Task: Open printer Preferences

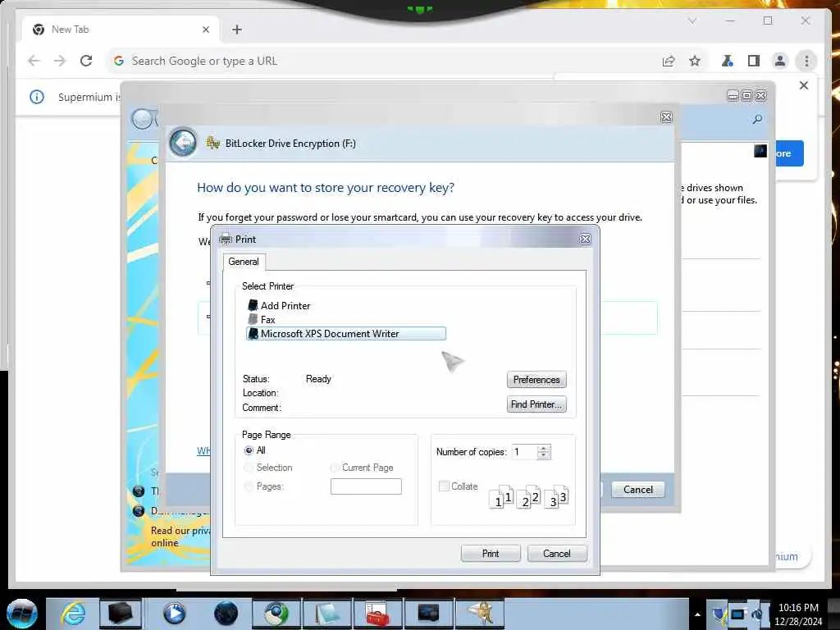Action: tap(536, 379)
